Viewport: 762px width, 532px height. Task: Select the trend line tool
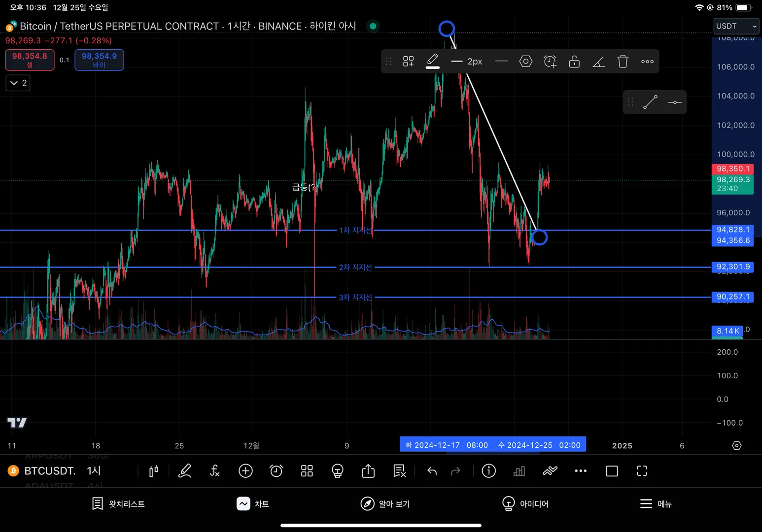pos(650,102)
